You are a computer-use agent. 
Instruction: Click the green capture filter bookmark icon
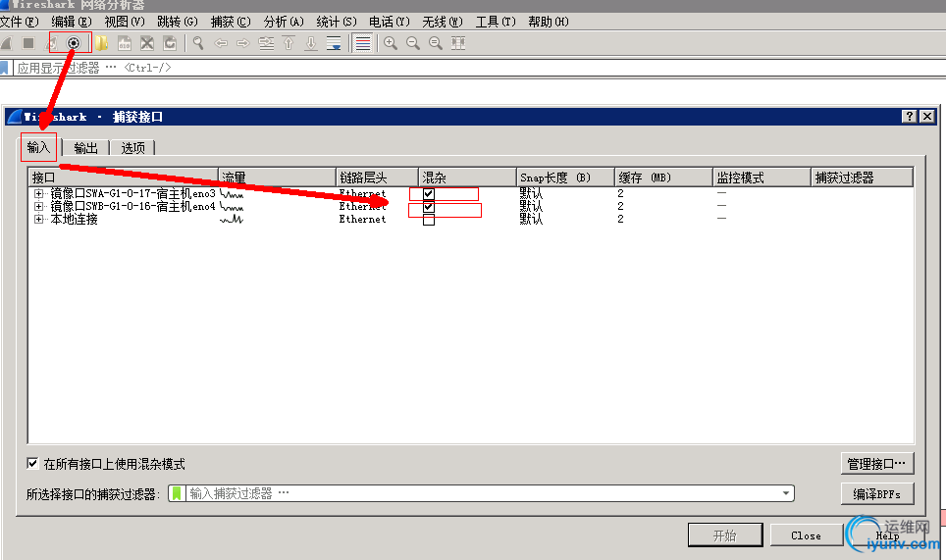click(x=177, y=493)
